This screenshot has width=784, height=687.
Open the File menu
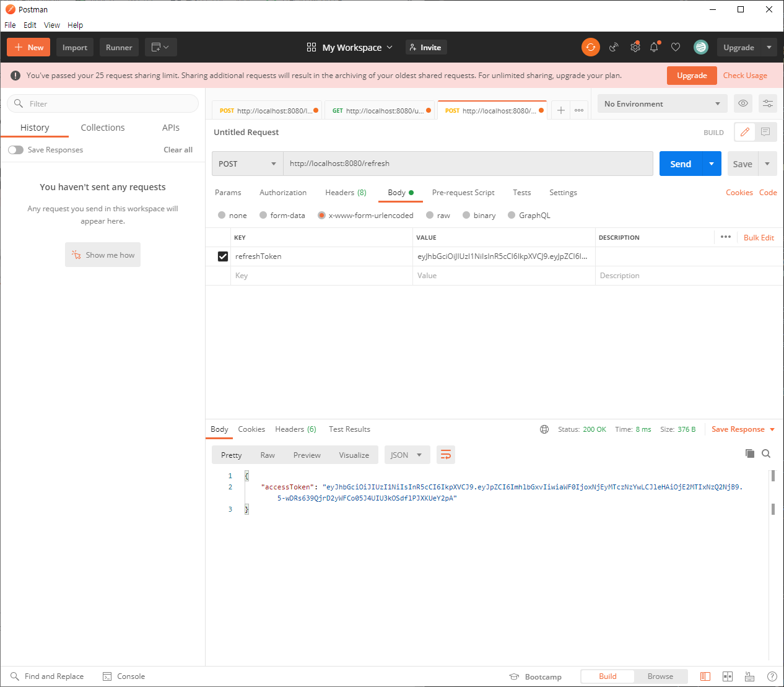10,25
